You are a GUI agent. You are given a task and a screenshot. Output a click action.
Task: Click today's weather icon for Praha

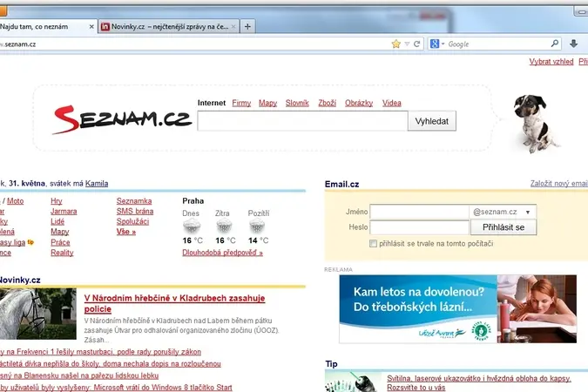point(192,226)
